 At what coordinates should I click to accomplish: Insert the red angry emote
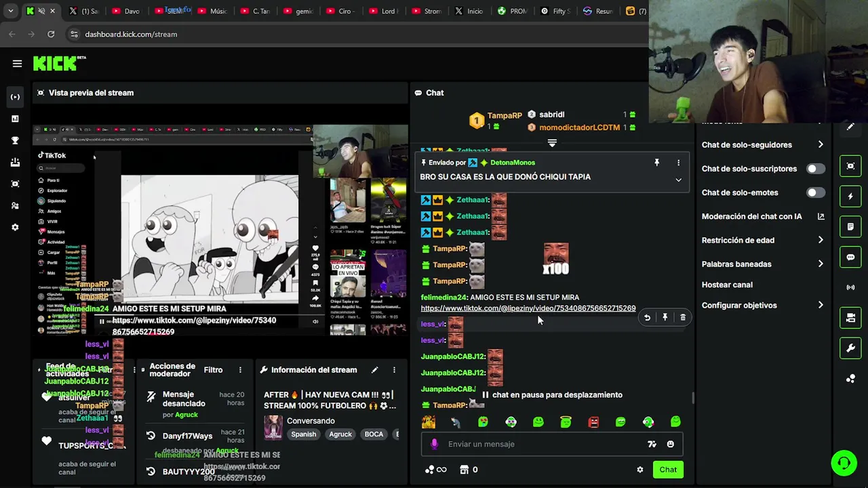593,422
